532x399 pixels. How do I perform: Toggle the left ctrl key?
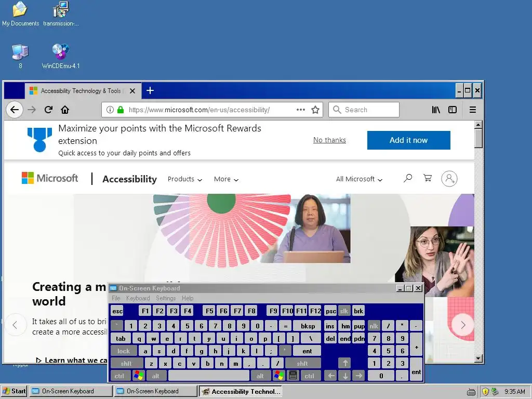coord(119,376)
